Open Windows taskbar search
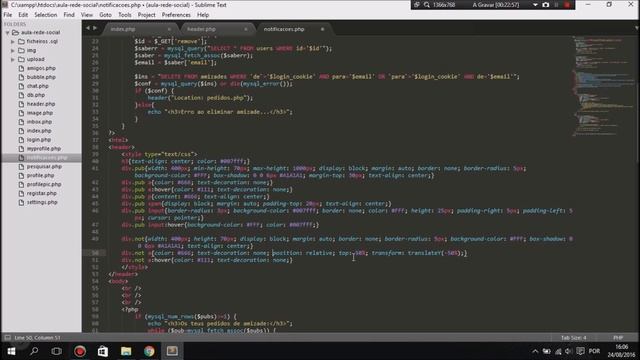Screen dimensions: 640x360 [34, 351]
